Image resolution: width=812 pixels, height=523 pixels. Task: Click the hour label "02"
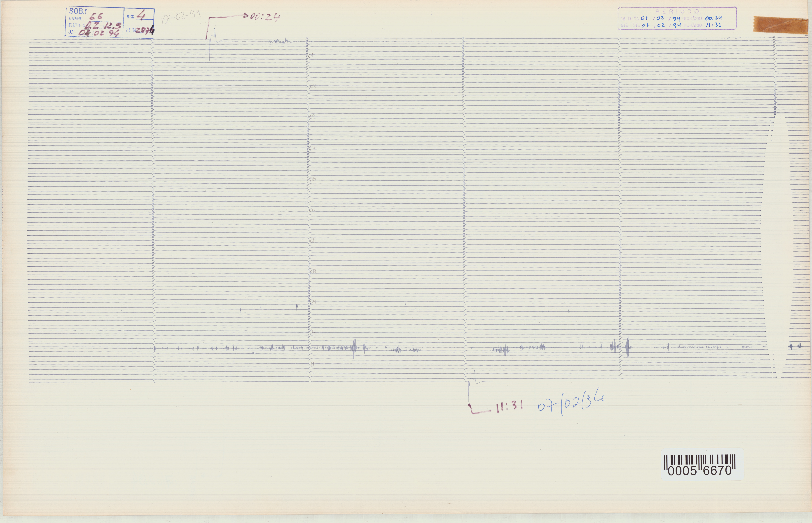pos(313,86)
